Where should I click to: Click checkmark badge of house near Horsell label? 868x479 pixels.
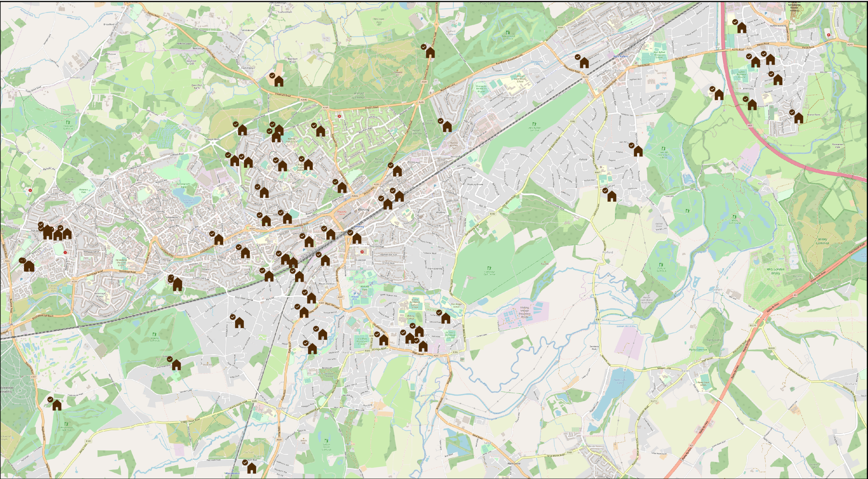[x=301, y=159]
